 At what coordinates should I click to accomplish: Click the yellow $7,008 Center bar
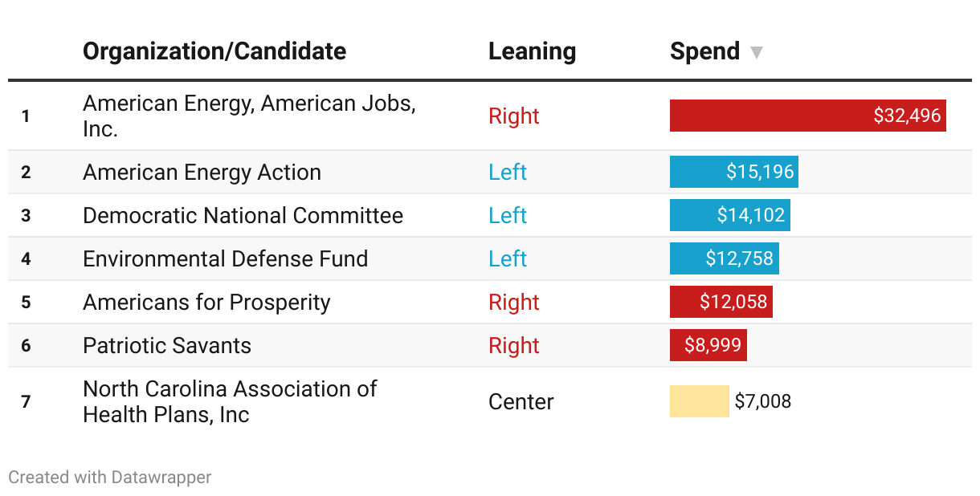pyautogui.click(x=699, y=401)
